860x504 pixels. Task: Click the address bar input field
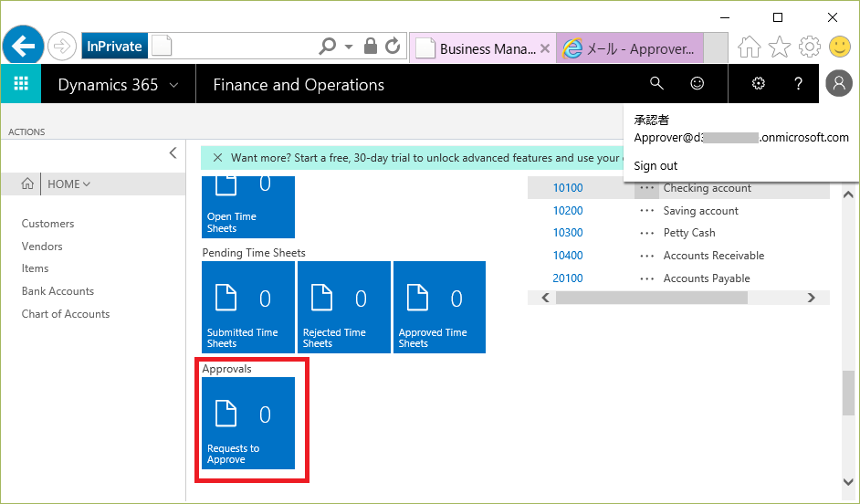[x=244, y=46]
